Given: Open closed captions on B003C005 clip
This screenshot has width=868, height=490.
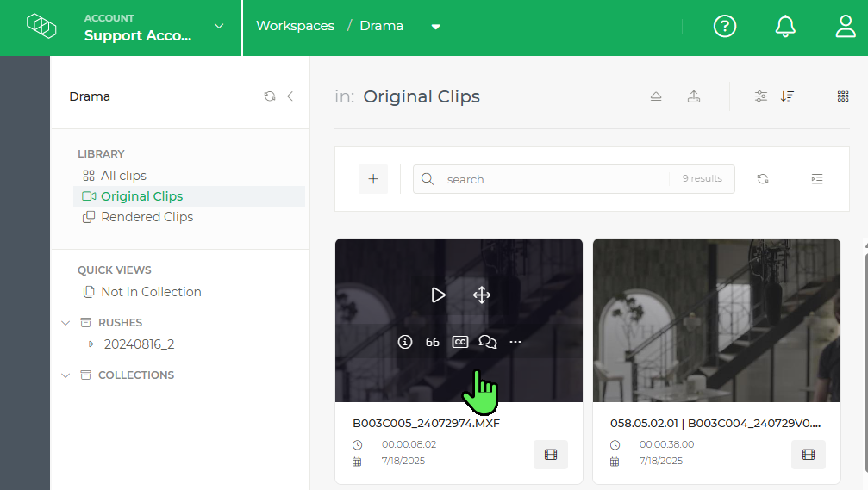Looking at the screenshot, I should pos(460,343).
